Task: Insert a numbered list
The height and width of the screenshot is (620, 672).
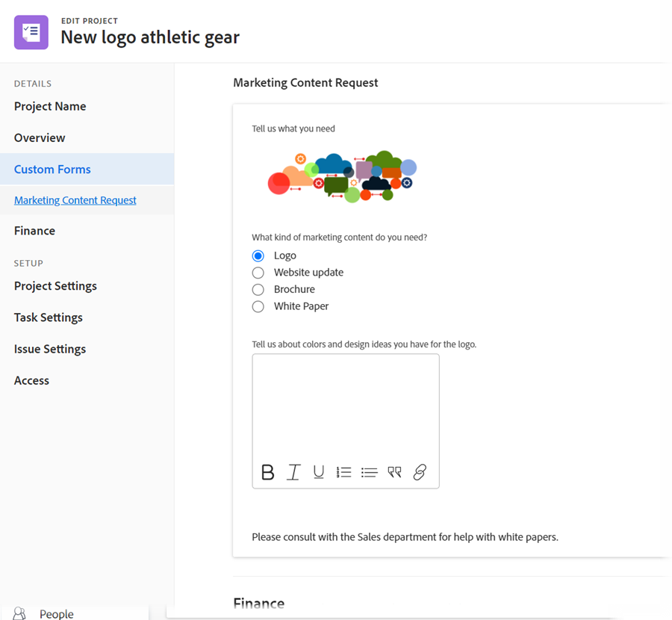Action: pyautogui.click(x=343, y=472)
